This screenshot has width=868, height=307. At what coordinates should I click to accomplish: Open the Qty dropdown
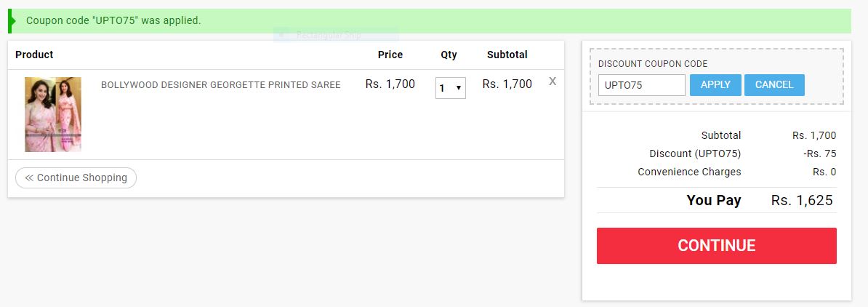point(451,88)
